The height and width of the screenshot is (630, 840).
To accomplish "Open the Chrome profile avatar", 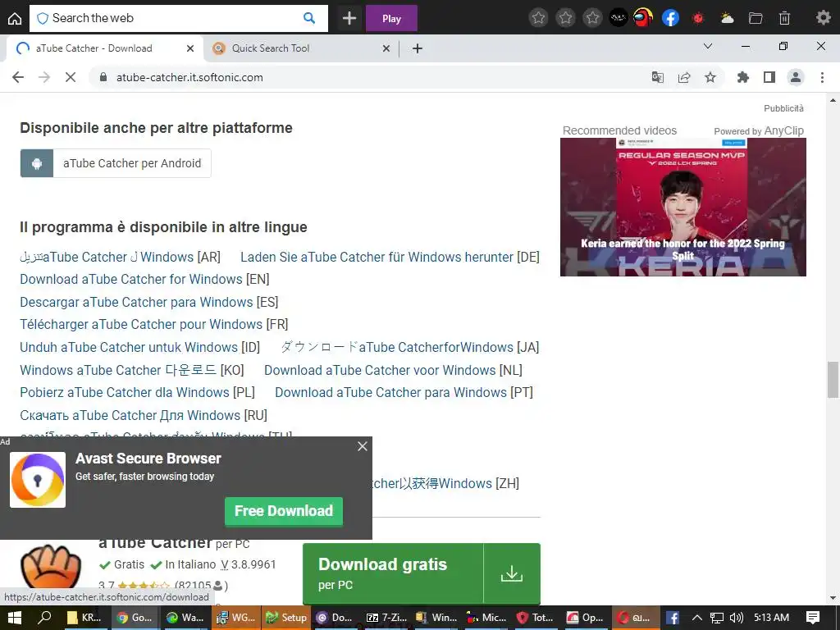I will point(796,77).
